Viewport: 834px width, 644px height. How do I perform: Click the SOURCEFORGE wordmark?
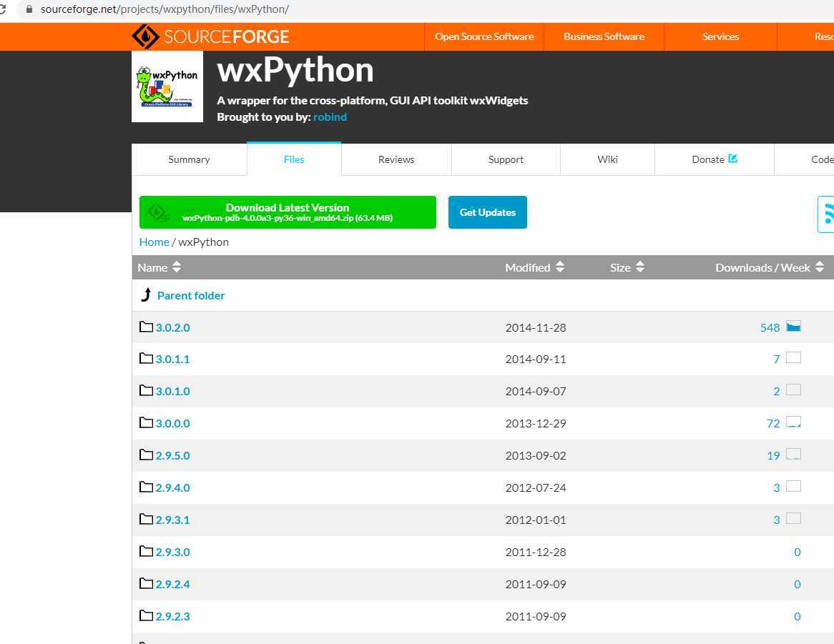pyautogui.click(x=227, y=36)
